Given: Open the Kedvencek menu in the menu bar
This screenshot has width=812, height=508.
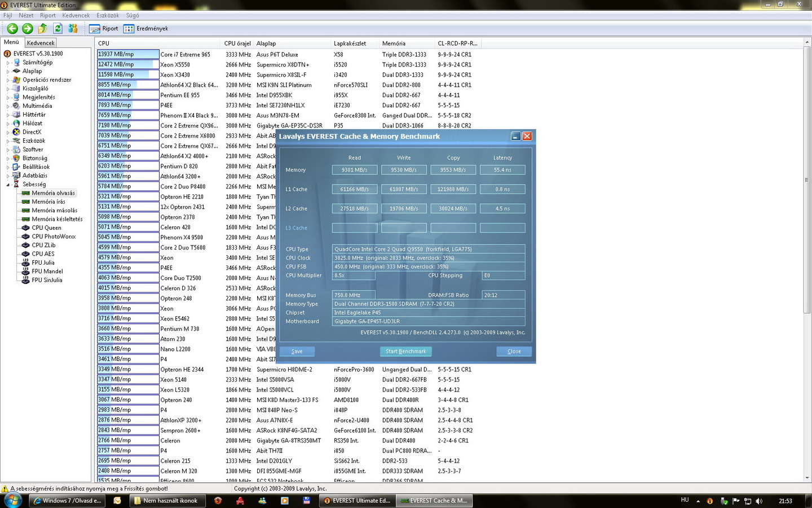Looking at the screenshot, I should (x=76, y=15).
